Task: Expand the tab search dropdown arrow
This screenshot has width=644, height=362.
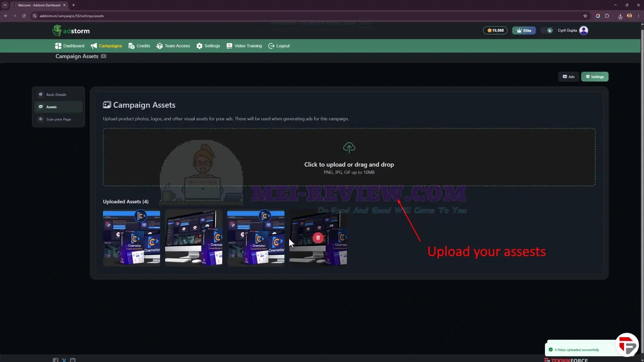Action: 5,5
